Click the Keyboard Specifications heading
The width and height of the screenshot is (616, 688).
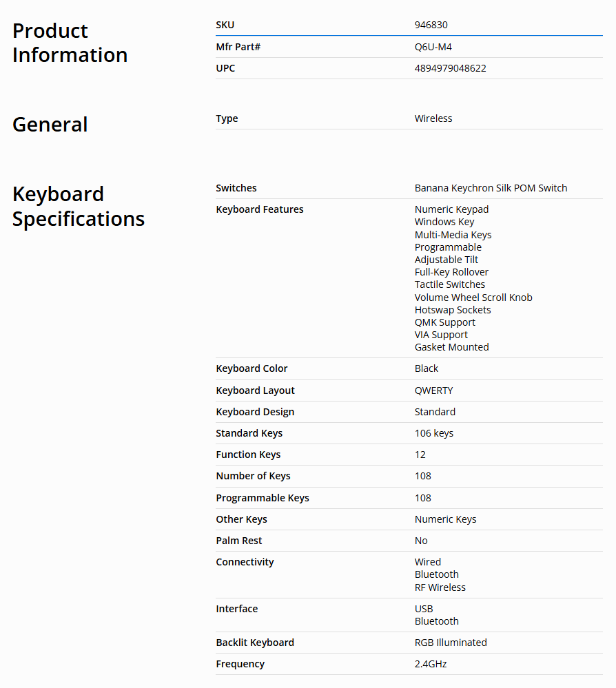[x=78, y=206]
